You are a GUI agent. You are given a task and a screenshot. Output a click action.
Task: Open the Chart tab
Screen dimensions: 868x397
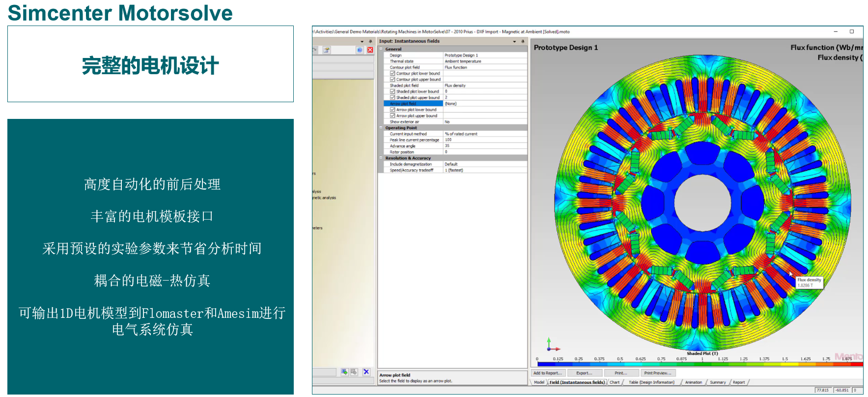(615, 382)
